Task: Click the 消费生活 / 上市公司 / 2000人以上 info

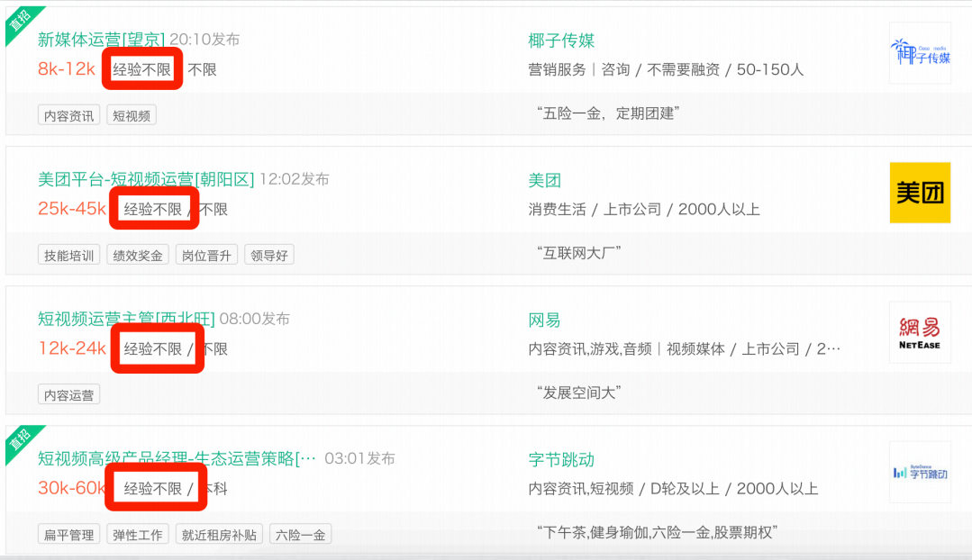Action: coord(644,210)
